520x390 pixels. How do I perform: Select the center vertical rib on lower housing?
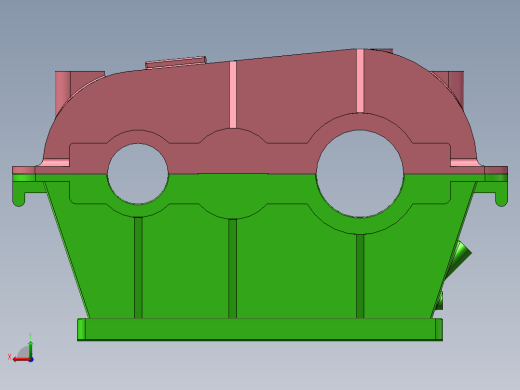(233, 269)
